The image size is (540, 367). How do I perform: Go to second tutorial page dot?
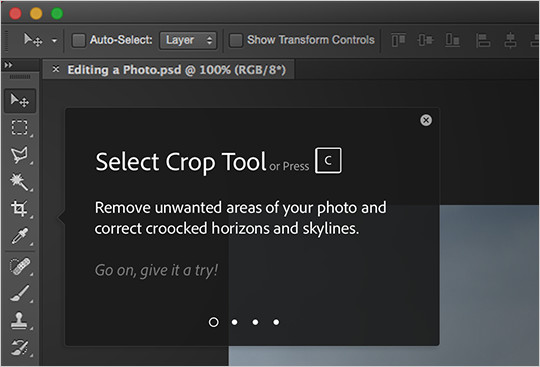(235, 322)
